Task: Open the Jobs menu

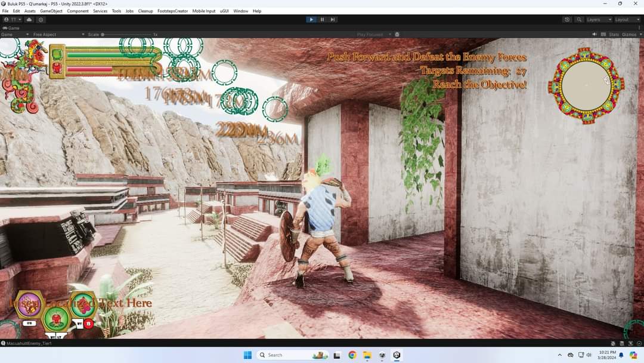Action: click(x=129, y=11)
